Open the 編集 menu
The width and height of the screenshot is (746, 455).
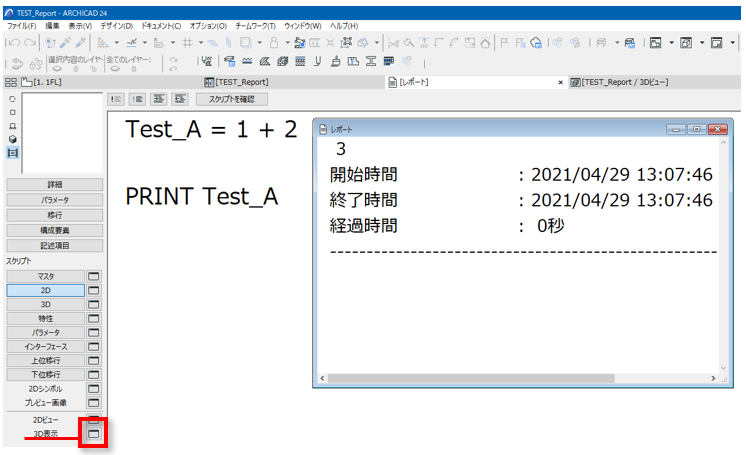tap(52, 26)
